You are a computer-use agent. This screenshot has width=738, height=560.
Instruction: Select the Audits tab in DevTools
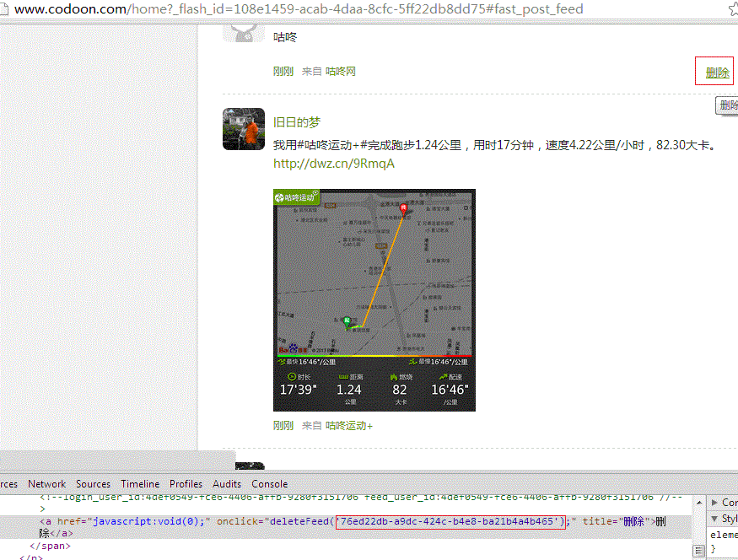point(226,484)
